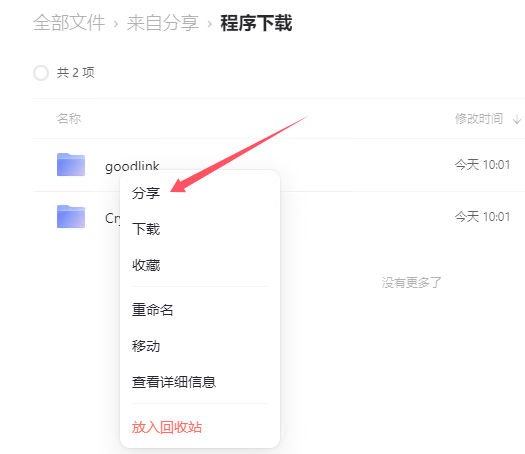Choose 下载 from the context menu
This screenshot has height=454, width=525.
tap(146, 229)
